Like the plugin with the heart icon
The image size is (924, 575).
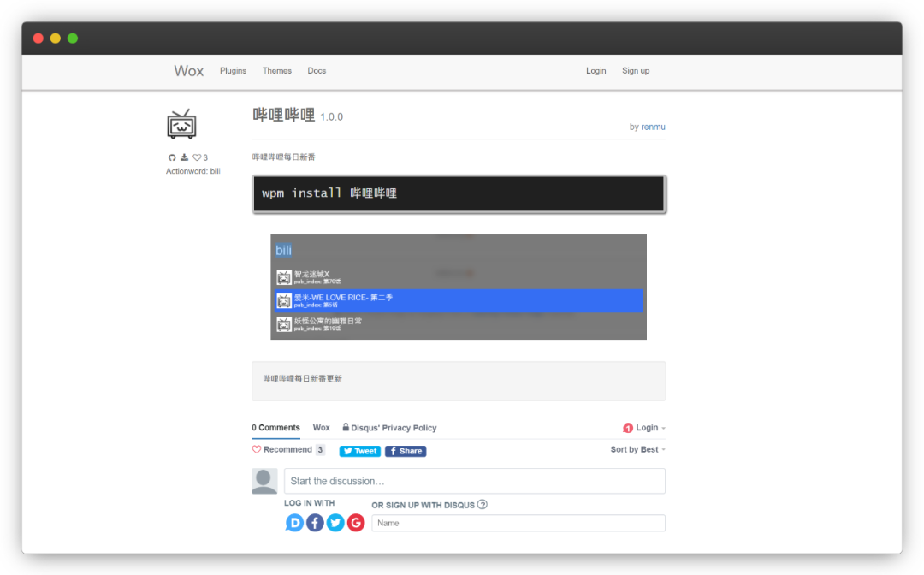tap(197, 157)
